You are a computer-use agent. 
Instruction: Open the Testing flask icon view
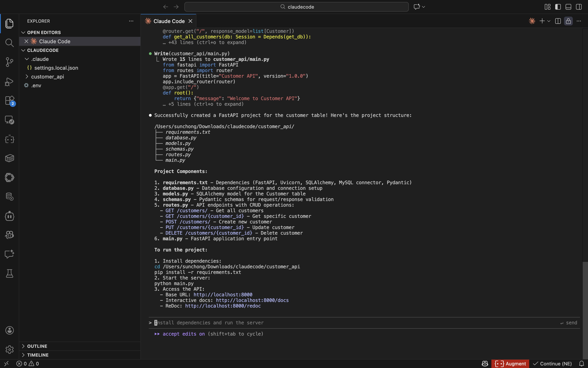click(9, 273)
